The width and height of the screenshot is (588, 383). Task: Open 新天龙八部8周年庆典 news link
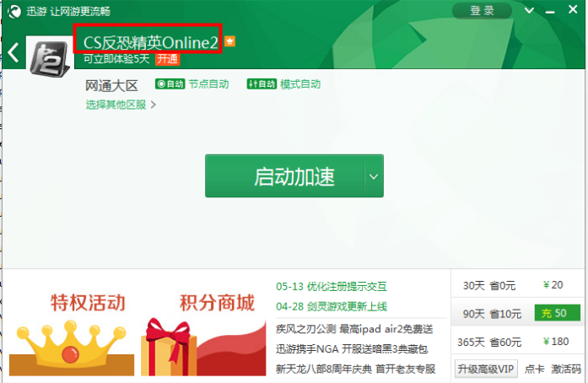click(355, 369)
